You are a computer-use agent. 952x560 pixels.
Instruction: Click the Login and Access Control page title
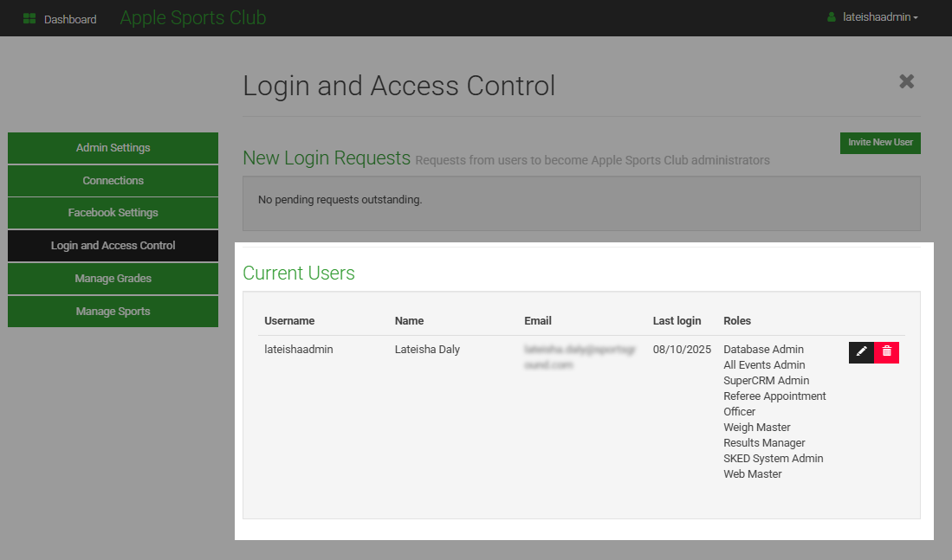[398, 87]
